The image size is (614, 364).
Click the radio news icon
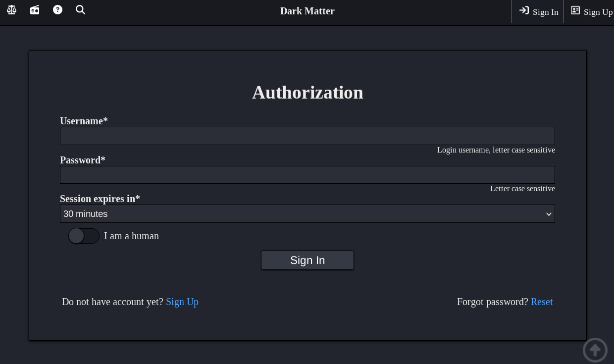(35, 10)
